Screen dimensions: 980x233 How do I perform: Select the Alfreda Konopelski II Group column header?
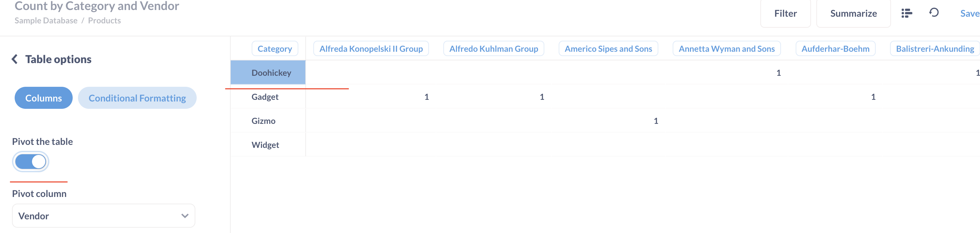pyautogui.click(x=371, y=48)
